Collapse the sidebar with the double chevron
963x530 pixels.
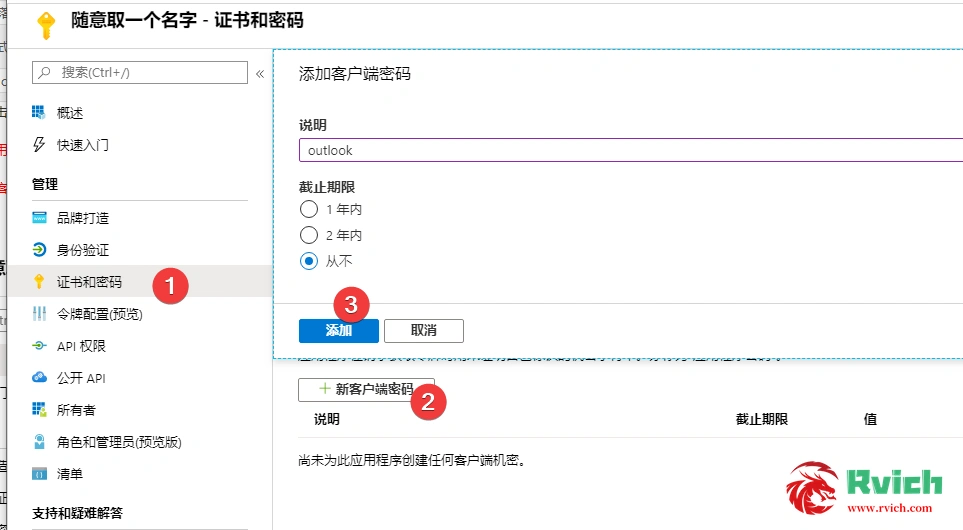[260, 73]
